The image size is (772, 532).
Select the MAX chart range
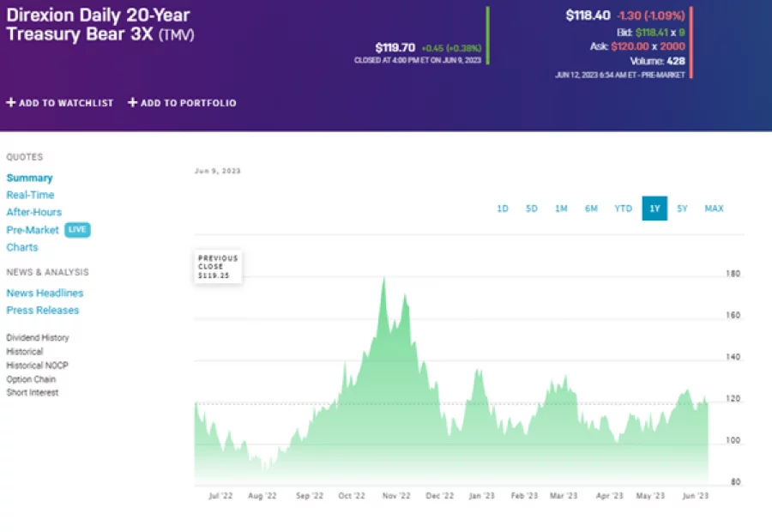(x=714, y=209)
